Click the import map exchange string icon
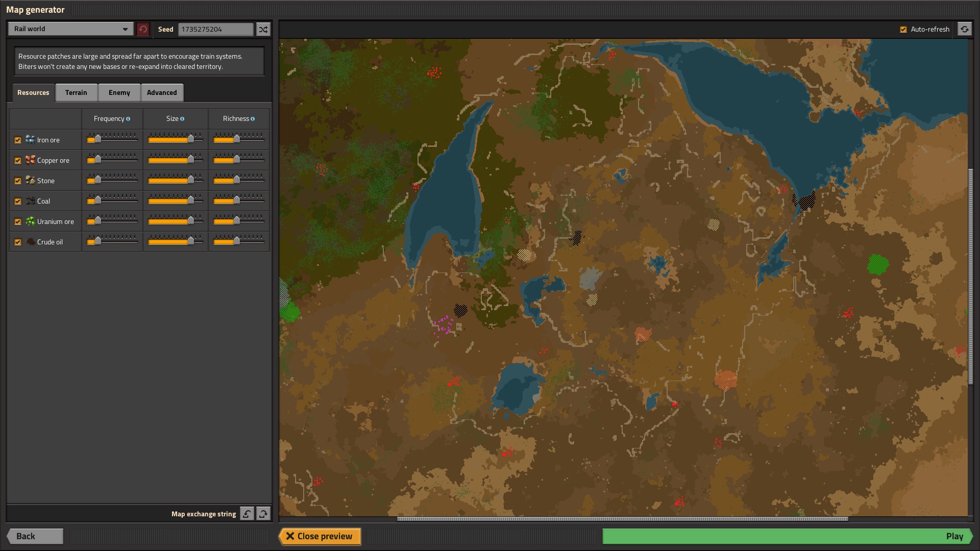 247,514
